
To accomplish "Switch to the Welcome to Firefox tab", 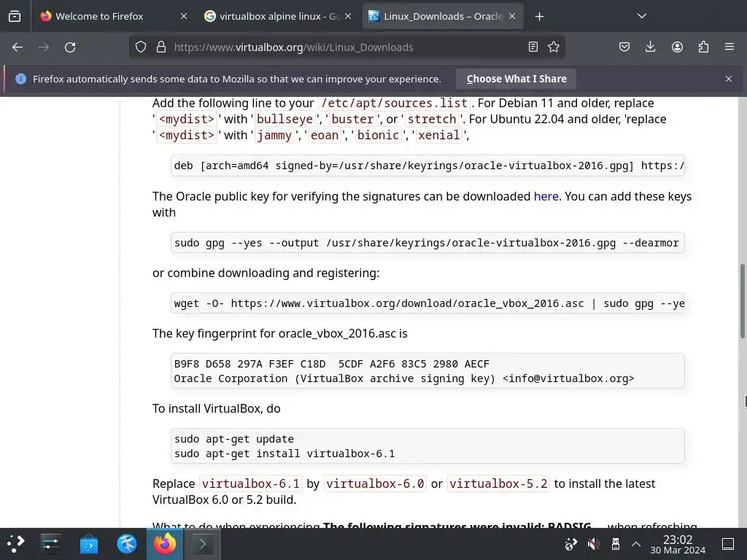I will pos(115,16).
